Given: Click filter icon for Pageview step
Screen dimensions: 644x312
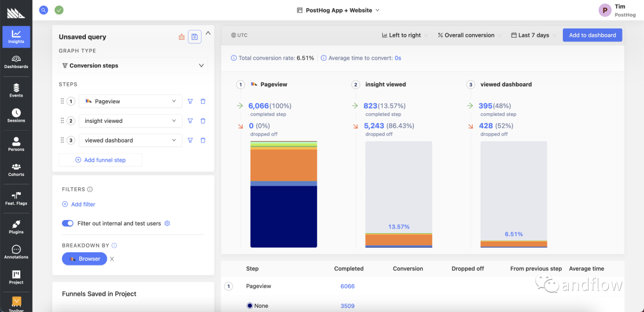Looking at the screenshot, I should (x=190, y=101).
